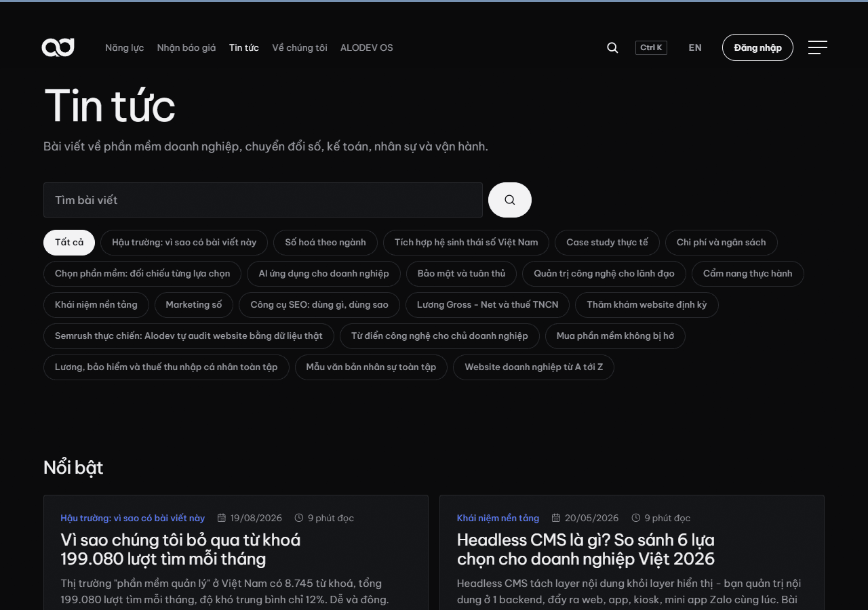
Task: Open the Năng lực menu item
Action: pyautogui.click(x=124, y=47)
